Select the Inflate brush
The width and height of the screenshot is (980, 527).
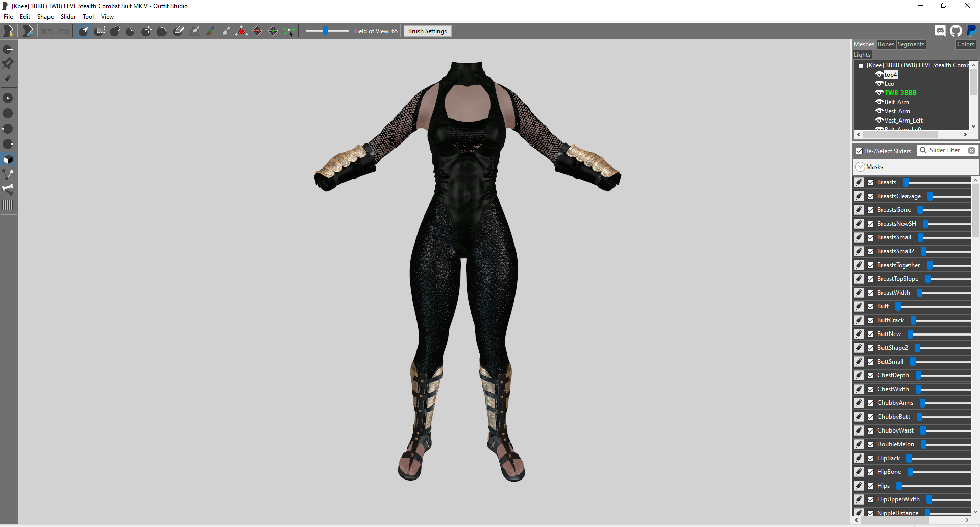115,31
